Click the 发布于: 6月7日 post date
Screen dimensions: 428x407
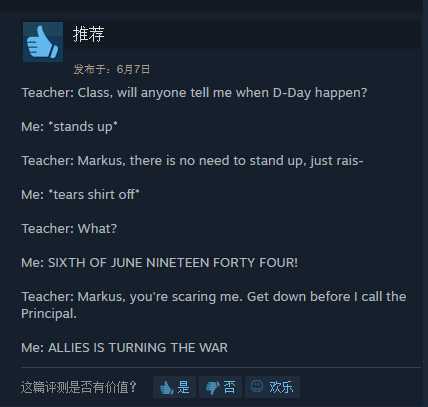[x=112, y=69]
